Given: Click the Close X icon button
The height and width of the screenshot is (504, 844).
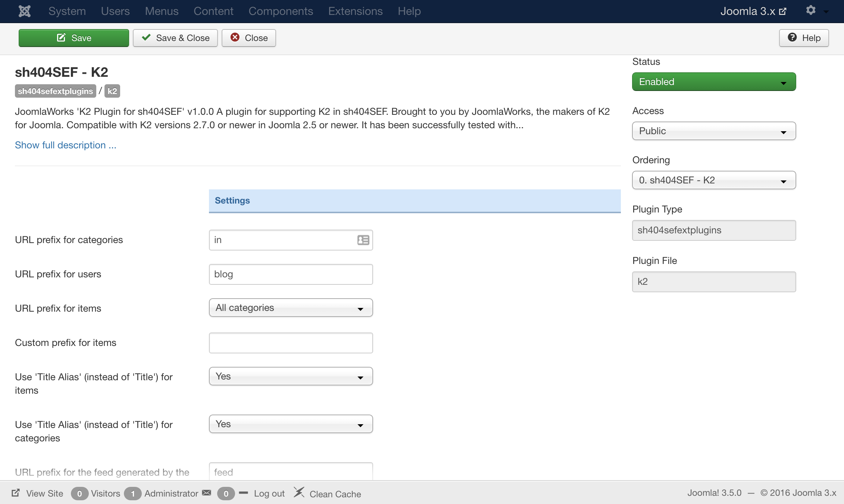Looking at the screenshot, I should pos(234,37).
